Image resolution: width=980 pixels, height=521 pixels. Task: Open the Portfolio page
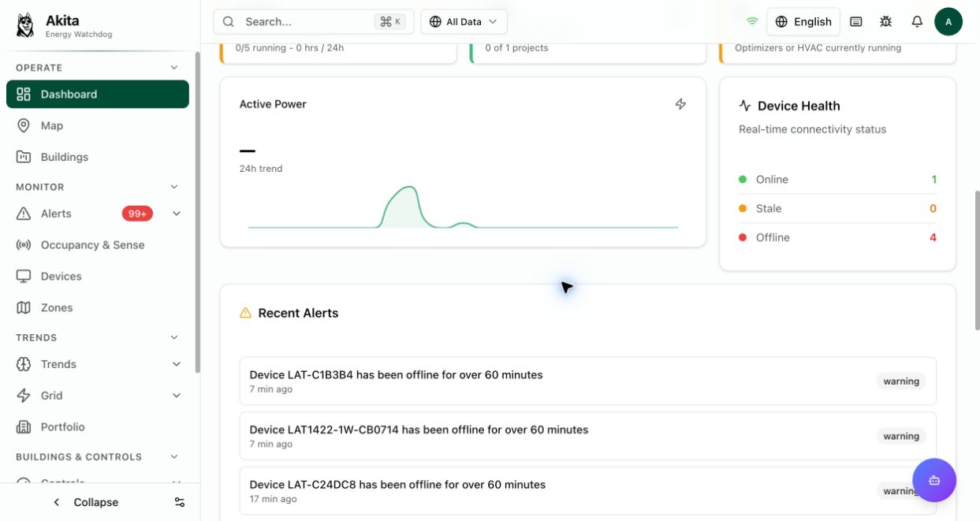pyautogui.click(x=98, y=427)
